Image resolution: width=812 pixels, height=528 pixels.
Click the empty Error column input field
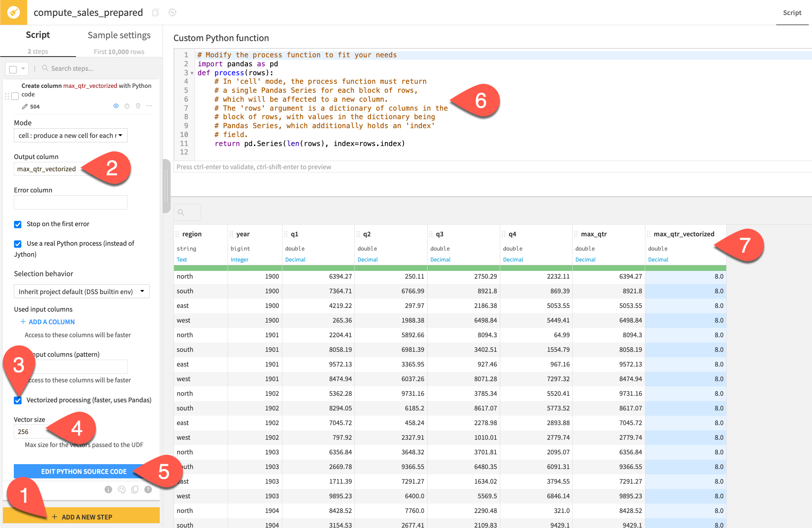click(71, 203)
